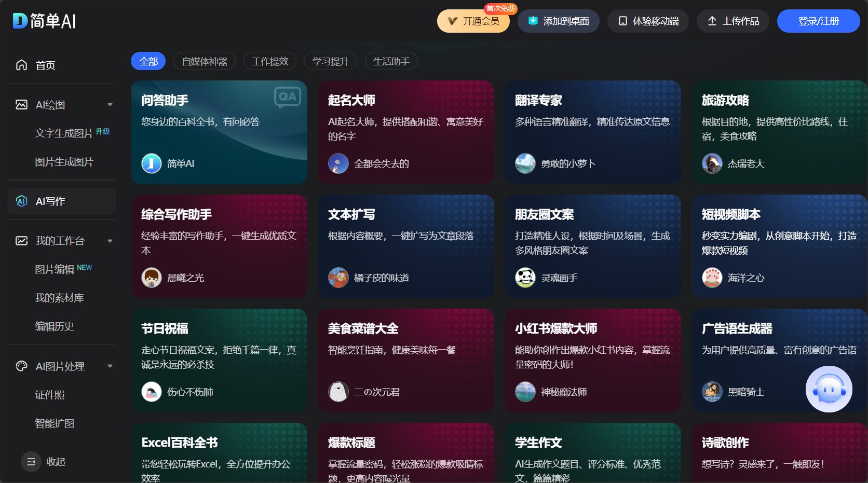Screen dimensions: 868x483
Task: Click avatar of 二の次元君
Action: [338, 392]
